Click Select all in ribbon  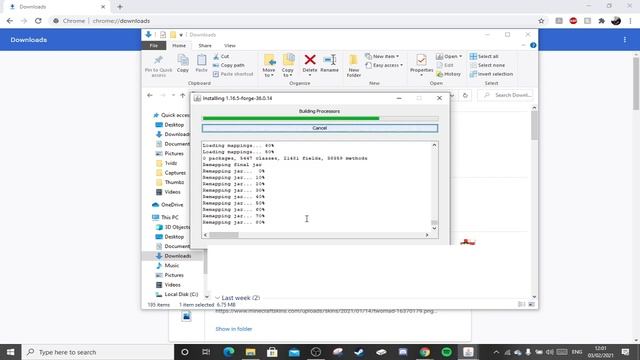click(484, 56)
